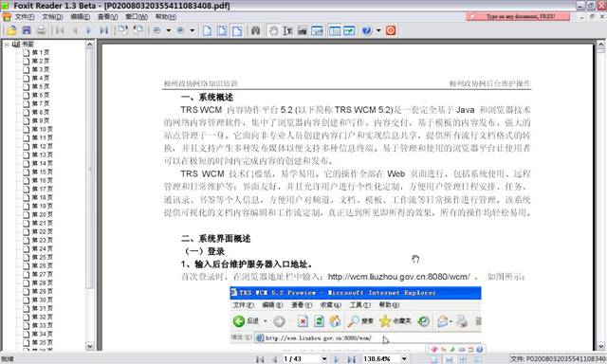Screen dimensions: 607x364
Task: Open the page number dropdown in status bar
Action: click(324, 359)
